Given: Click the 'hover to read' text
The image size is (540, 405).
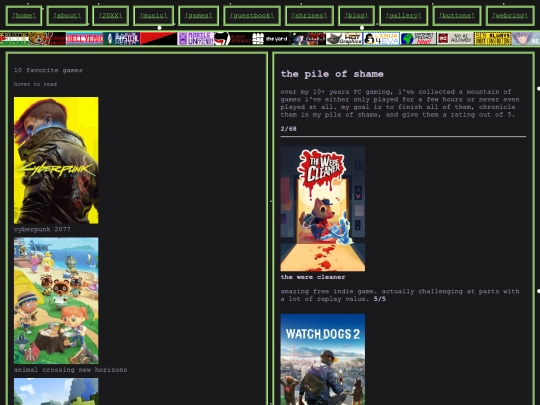Looking at the screenshot, I should pos(35,84).
